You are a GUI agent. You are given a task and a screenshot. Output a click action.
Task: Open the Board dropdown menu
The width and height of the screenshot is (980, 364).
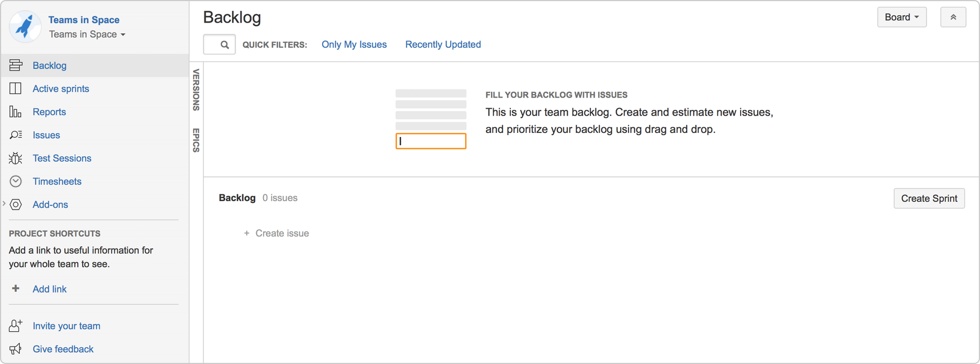click(x=902, y=17)
